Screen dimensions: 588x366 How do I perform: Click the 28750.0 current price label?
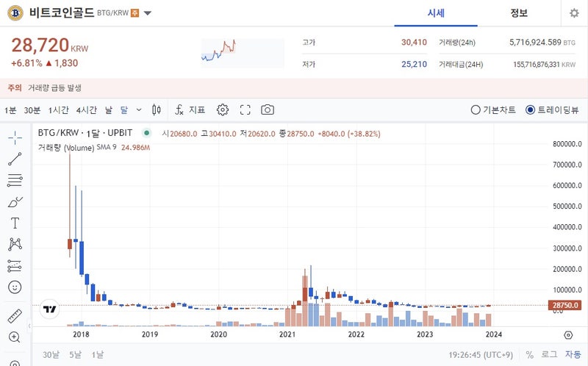pos(565,305)
